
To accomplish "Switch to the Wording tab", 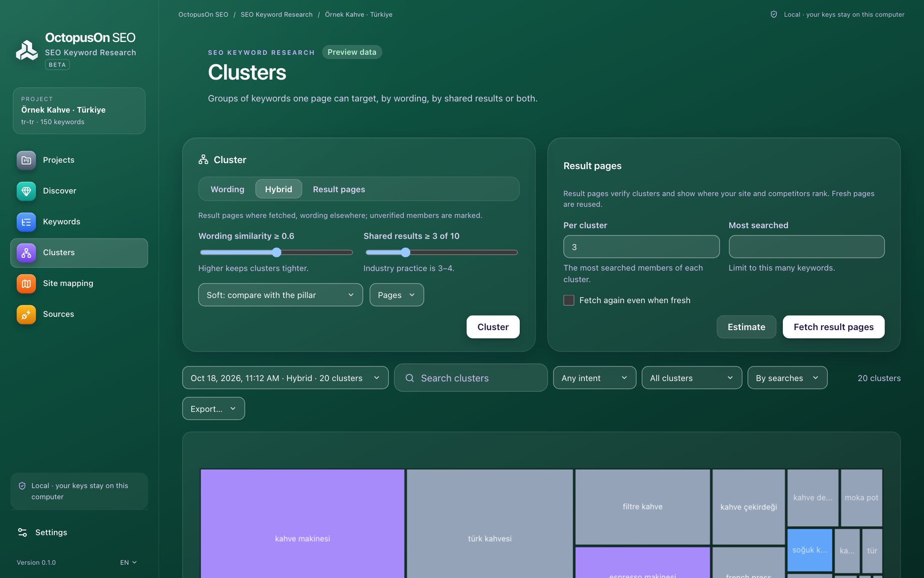I will point(227,189).
